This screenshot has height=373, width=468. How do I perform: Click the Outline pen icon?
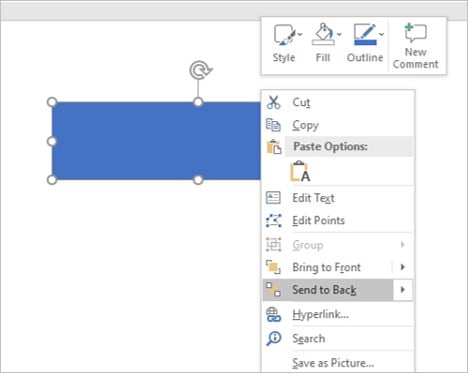[365, 34]
